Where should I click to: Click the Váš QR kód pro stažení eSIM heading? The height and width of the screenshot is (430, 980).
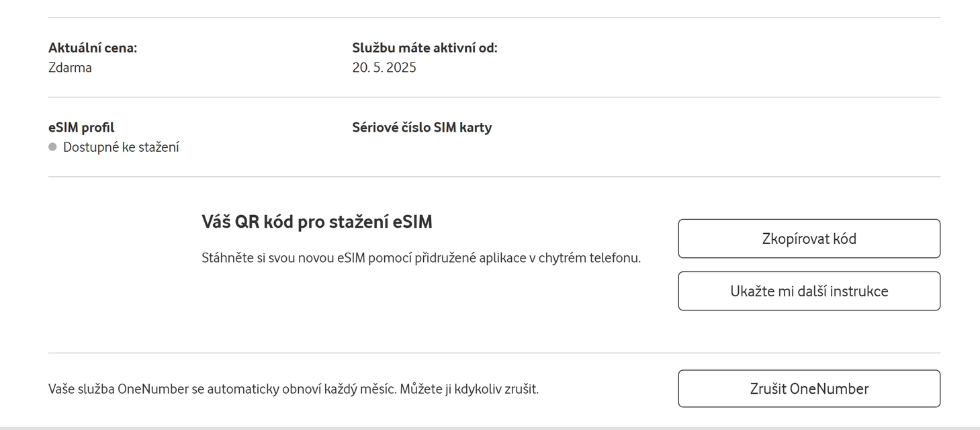[x=316, y=222]
